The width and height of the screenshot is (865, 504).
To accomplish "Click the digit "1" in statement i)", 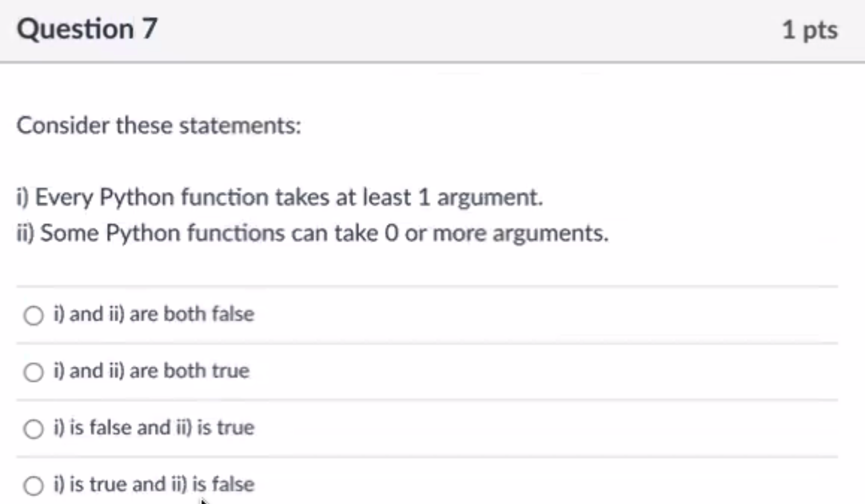I will 424,197.
